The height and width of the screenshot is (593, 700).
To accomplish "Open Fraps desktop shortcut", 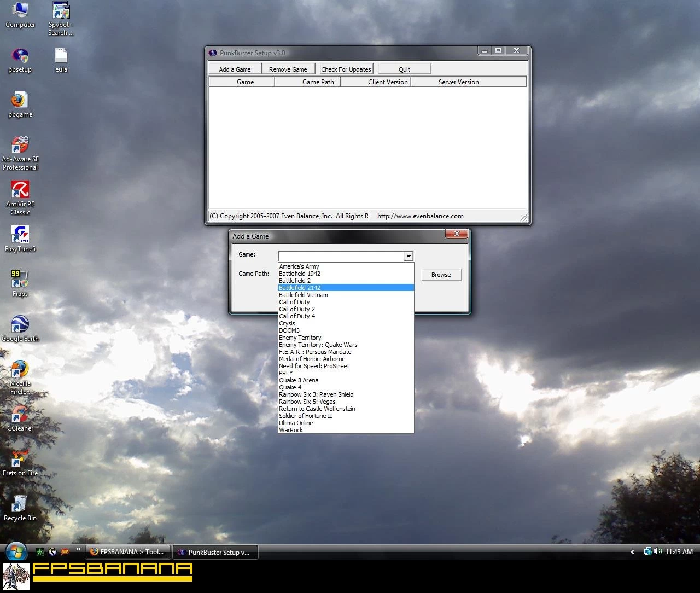I will tap(20, 284).
